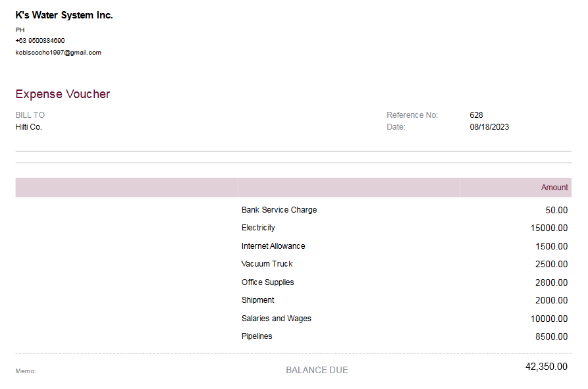Click the Office Supplies line item
Viewport: 588px width, 389px height.
[267, 282]
